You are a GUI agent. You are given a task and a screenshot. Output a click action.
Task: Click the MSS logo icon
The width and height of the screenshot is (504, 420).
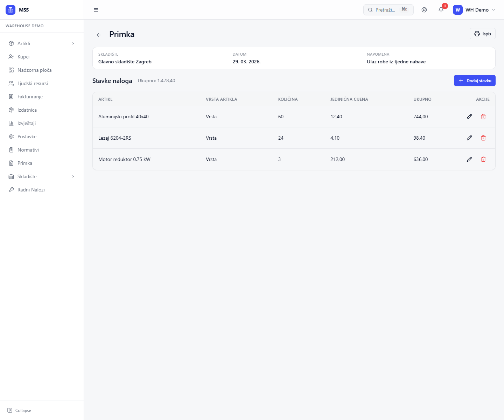coord(10,10)
